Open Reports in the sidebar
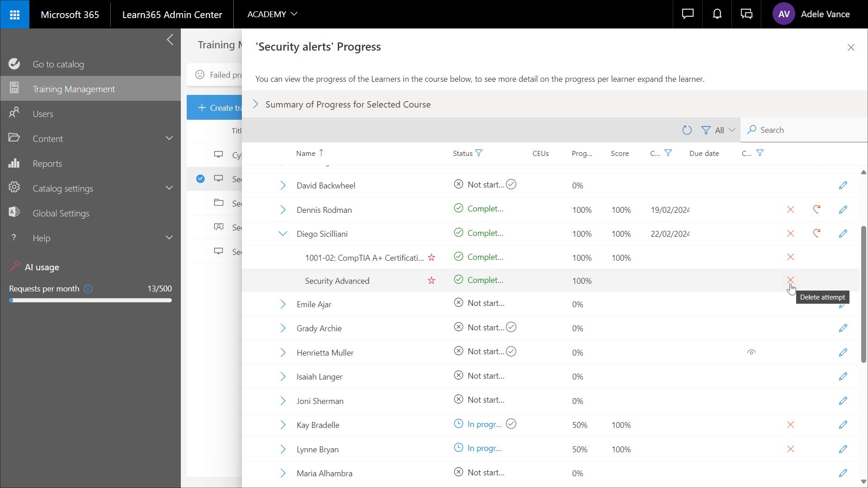 47,164
